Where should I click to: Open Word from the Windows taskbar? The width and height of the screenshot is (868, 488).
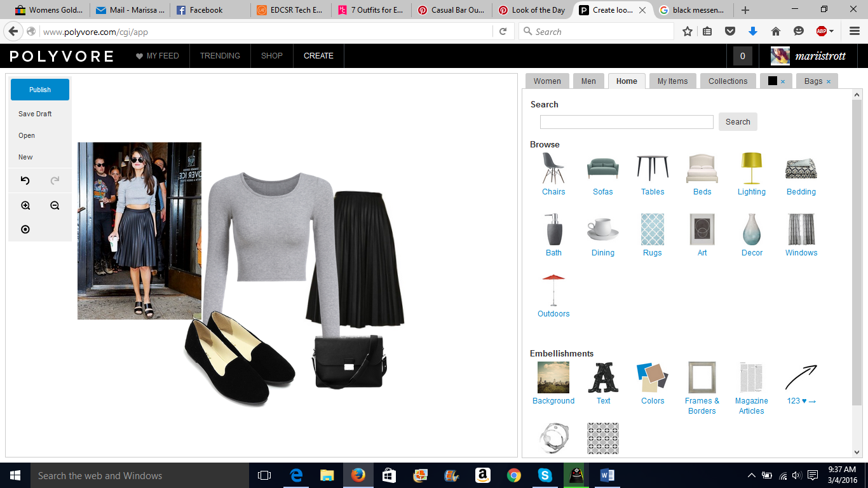(x=607, y=475)
